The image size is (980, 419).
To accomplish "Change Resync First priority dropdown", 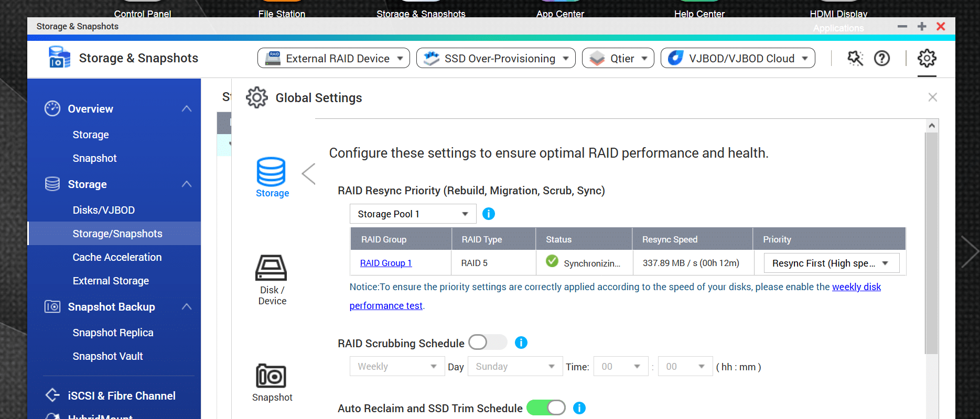I will click(831, 263).
